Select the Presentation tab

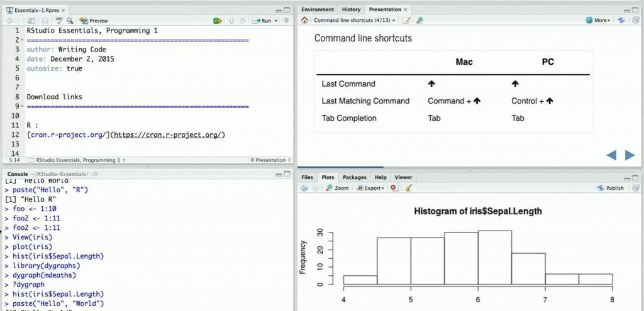point(385,9)
